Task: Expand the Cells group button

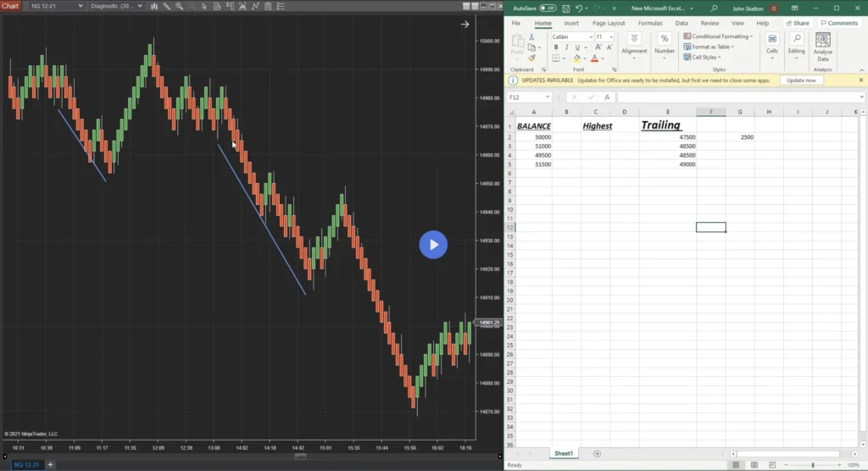Action: tap(772, 44)
